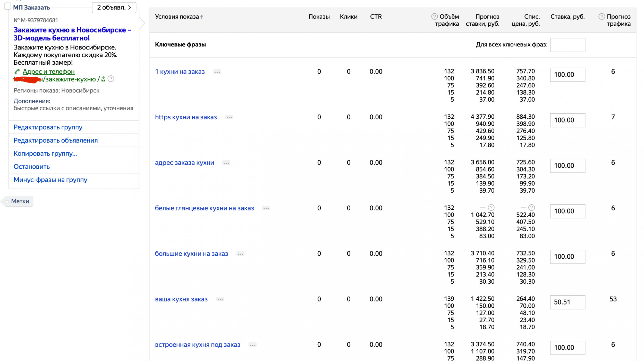Click the Метки tags button
The width and height of the screenshot is (644, 361).
[x=20, y=201]
